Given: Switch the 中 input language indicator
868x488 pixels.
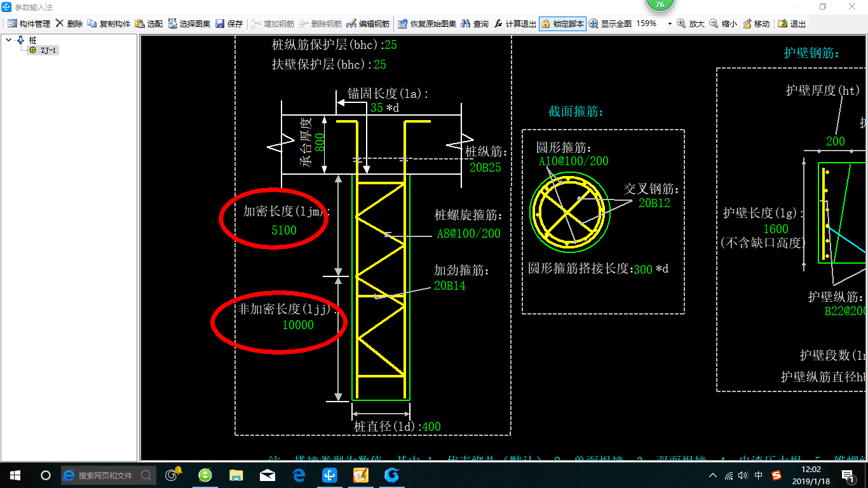Looking at the screenshot, I should (x=759, y=475).
